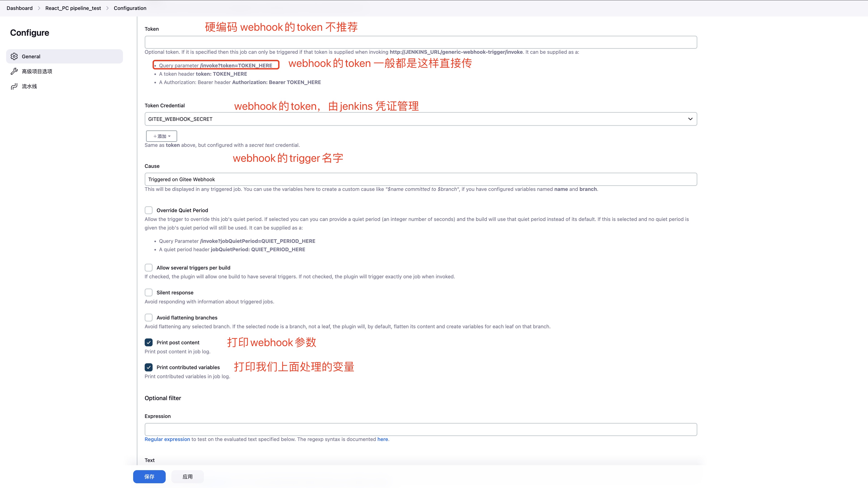
Task: Click the breadcrumb chevron after React_PC pipeline_test
Action: click(x=108, y=8)
